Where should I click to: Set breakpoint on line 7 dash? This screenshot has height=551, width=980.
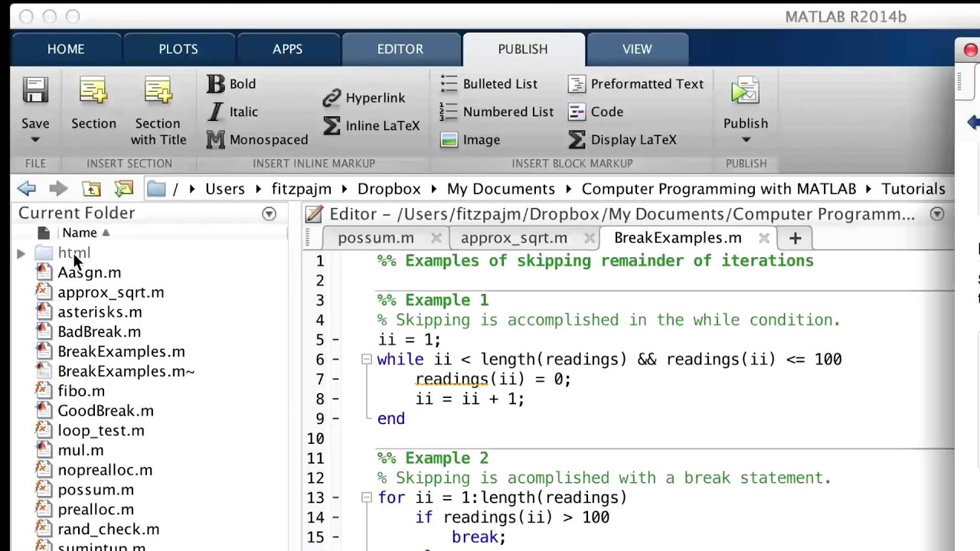tap(336, 380)
